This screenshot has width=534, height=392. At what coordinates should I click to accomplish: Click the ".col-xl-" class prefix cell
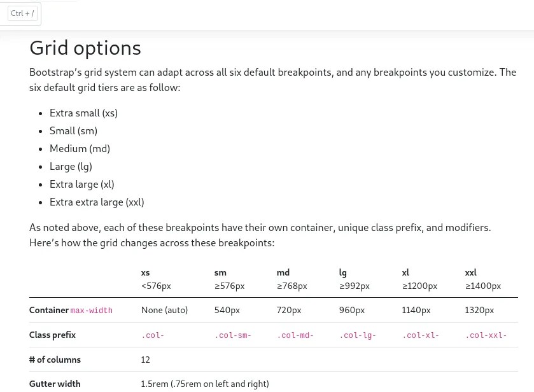(x=421, y=335)
